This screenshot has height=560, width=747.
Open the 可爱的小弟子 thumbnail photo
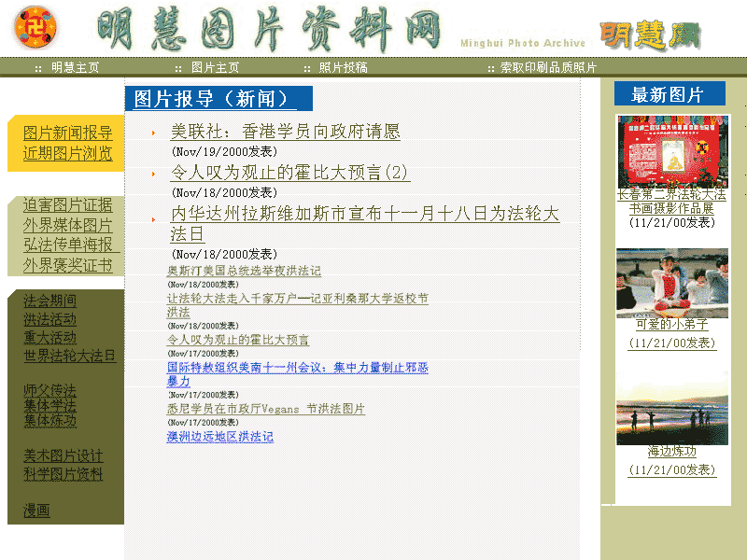click(x=672, y=282)
